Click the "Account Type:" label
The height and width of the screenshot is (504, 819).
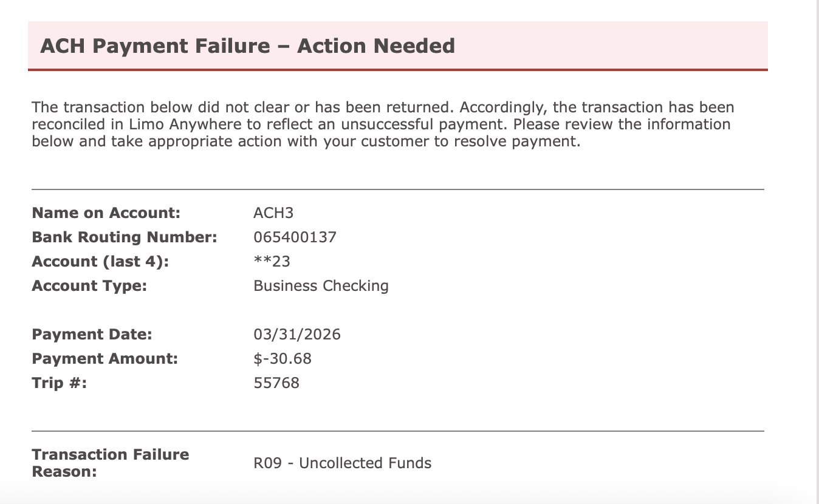(89, 286)
